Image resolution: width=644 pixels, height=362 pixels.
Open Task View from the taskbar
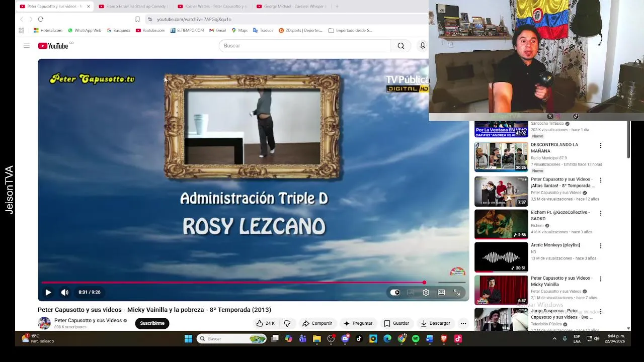(x=275, y=339)
